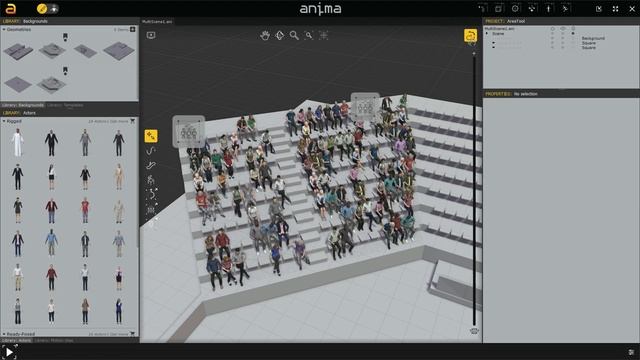Select the Orbit view tool

280,36
